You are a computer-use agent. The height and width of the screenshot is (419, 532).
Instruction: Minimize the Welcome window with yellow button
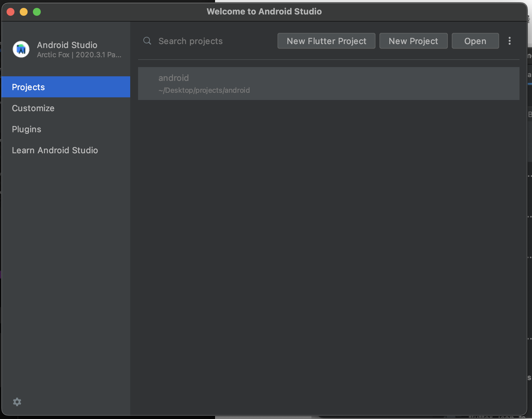pos(24,12)
